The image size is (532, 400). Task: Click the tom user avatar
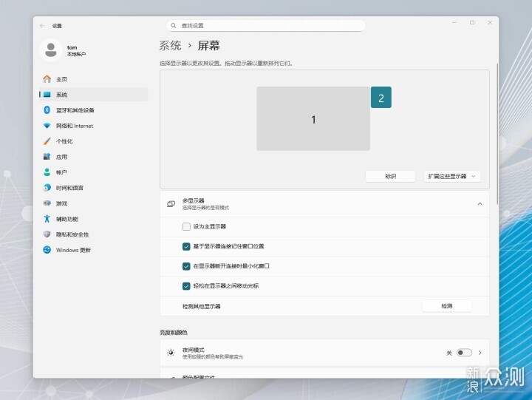pyautogui.click(x=51, y=50)
